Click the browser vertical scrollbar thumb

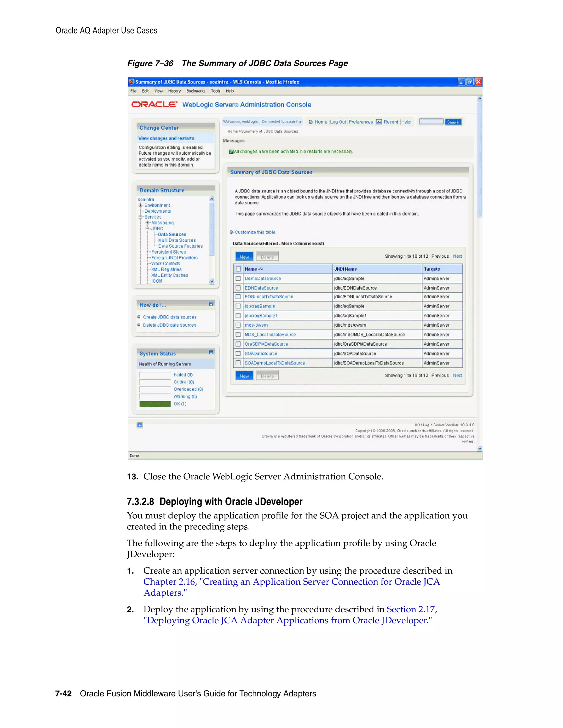click(x=480, y=160)
